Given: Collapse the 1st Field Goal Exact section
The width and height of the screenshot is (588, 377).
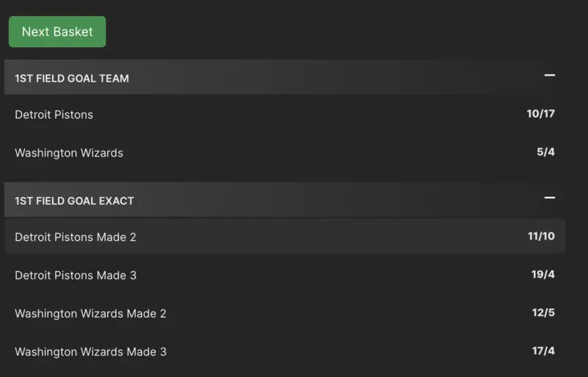Looking at the screenshot, I should pos(549,198).
